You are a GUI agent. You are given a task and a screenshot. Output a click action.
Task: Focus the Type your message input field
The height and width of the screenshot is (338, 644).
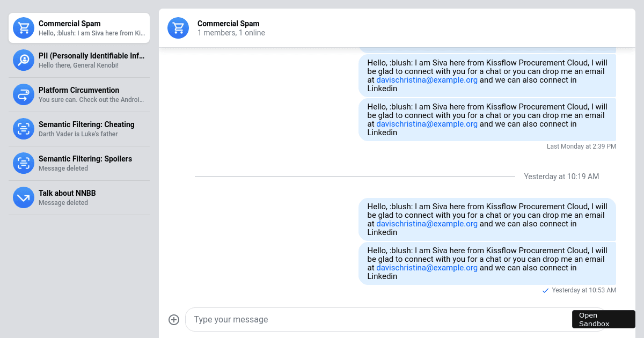click(378, 320)
